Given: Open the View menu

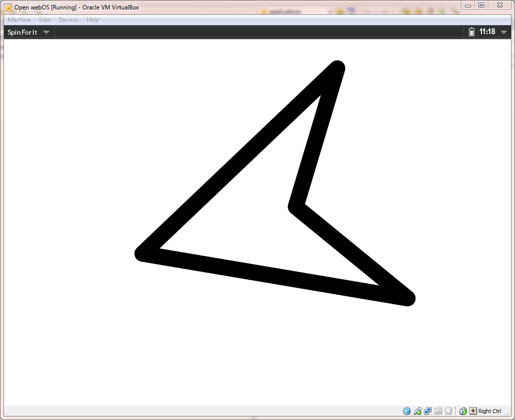Looking at the screenshot, I should [45, 20].
